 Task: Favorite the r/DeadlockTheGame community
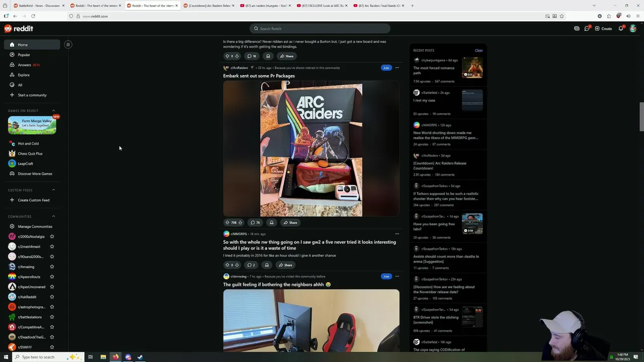pos(52,337)
